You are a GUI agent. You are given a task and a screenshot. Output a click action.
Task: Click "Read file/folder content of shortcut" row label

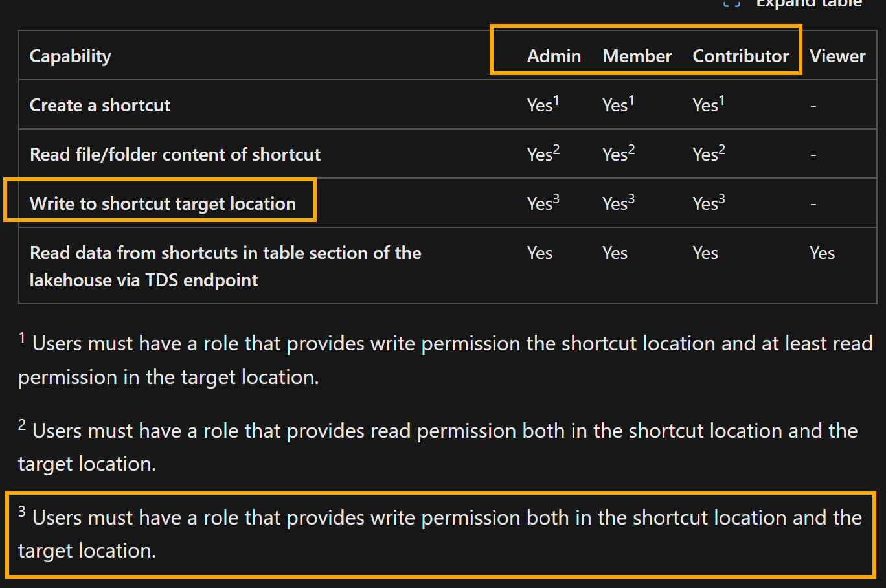(x=176, y=154)
